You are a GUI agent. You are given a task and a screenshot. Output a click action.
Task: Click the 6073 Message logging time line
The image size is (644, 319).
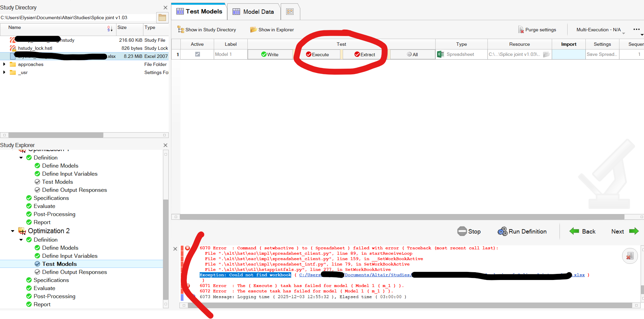tap(303, 297)
